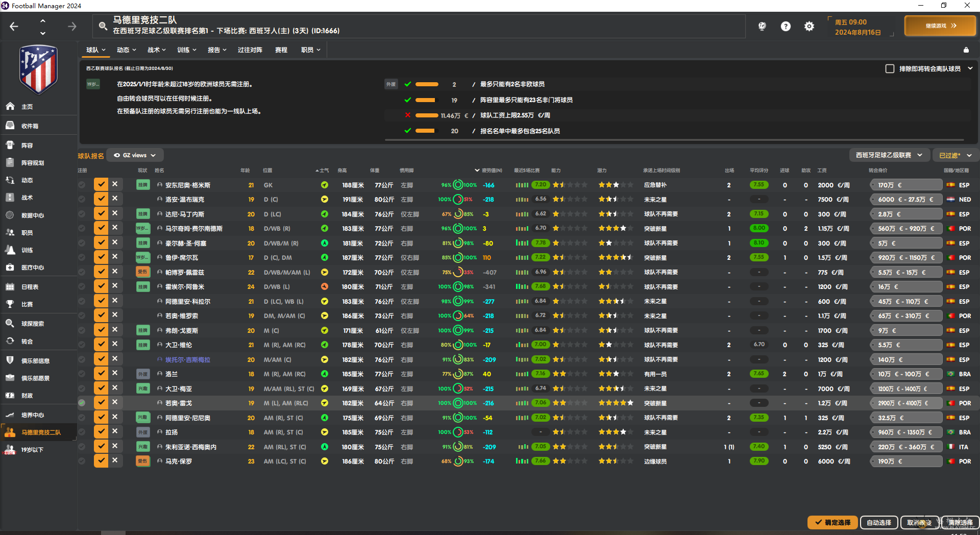Viewport: 980px width, 535px height.
Task: Click the lock icon at top right of the tab bar
Action: pos(966,50)
